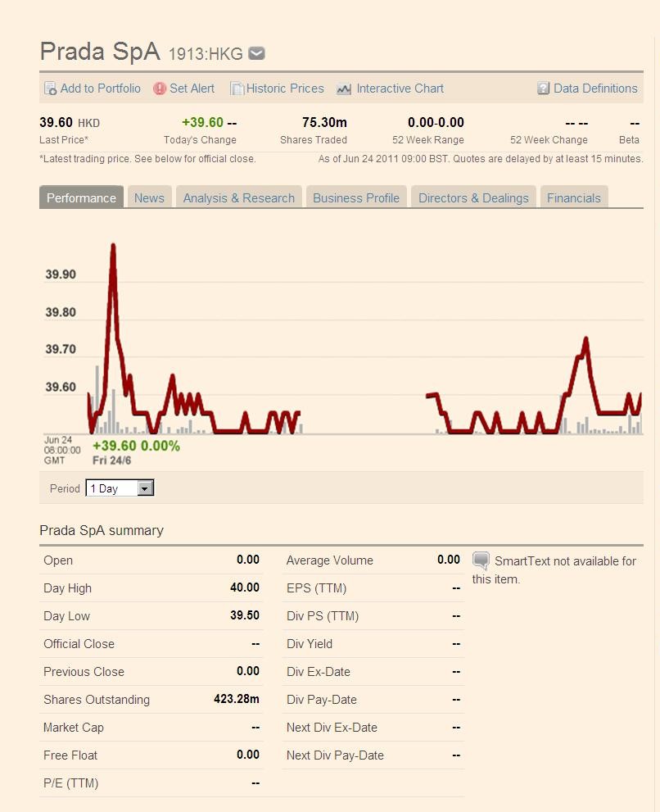Click the SmartText speech bubble icon

tap(481, 560)
